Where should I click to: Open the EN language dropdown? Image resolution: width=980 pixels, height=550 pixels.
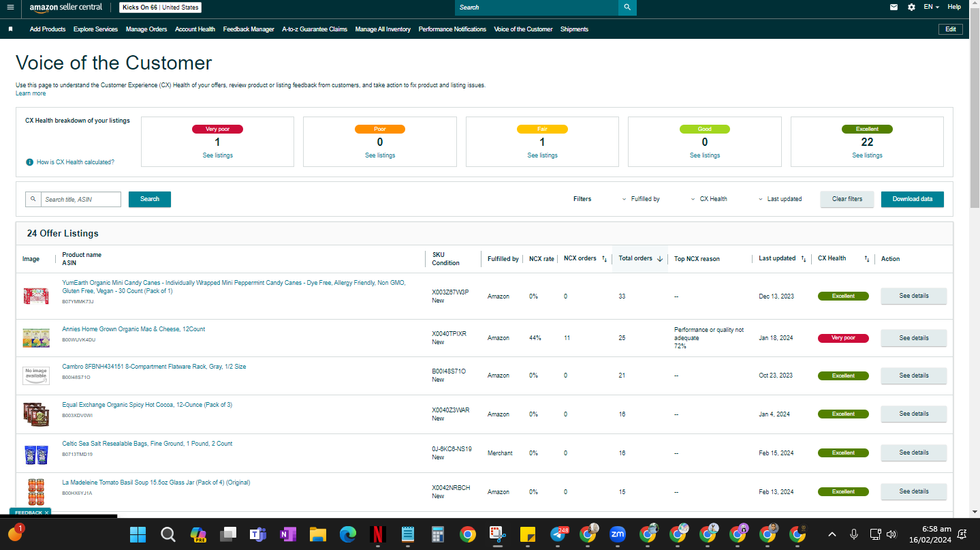coord(931,7)
